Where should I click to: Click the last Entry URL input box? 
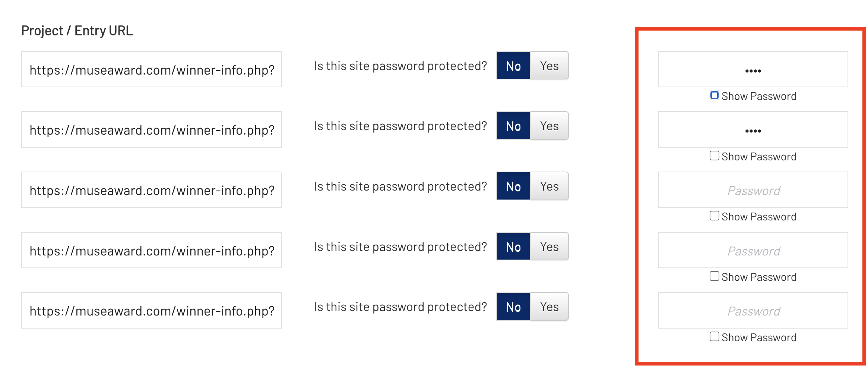[x=152, y=310]
